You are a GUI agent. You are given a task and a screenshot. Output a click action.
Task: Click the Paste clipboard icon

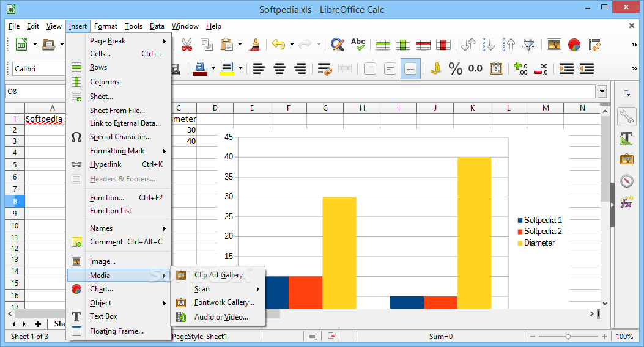227,45
